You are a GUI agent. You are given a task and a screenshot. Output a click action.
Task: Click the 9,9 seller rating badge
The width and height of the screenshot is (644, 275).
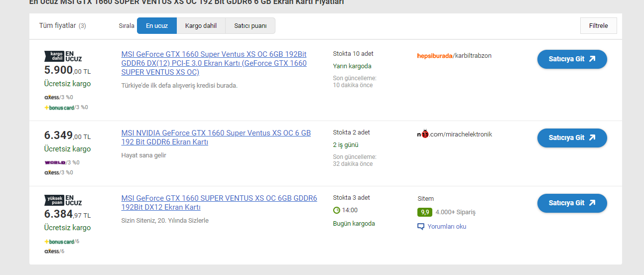(x=424, y=212)
